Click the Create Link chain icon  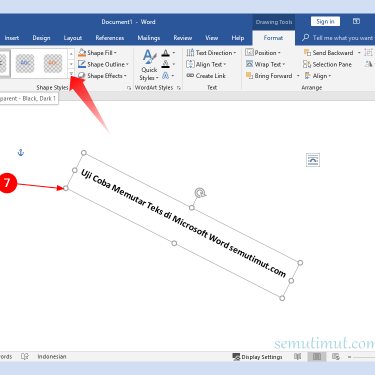[190, 76]
